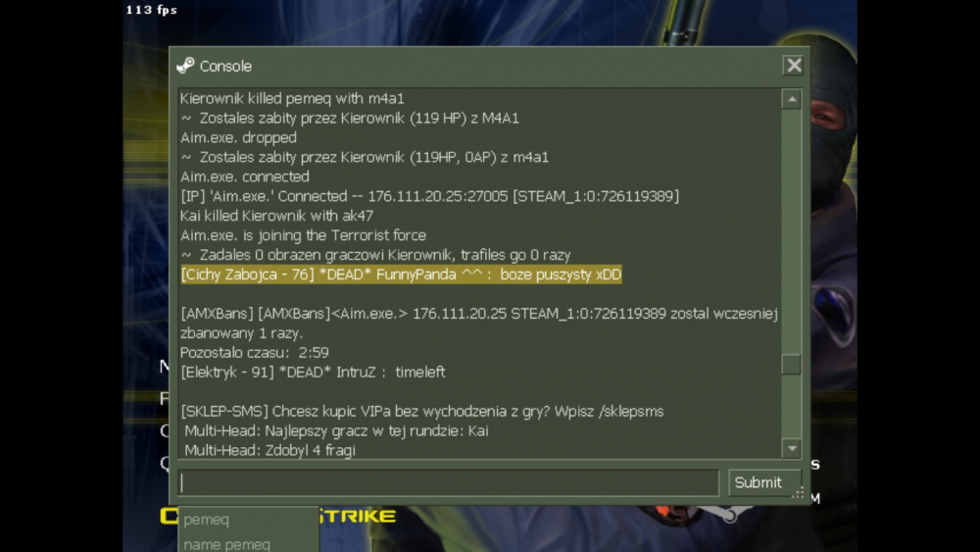980x552 pixels.
Task: Click the console scrollbar down arrow
Action: pos(792,448)
